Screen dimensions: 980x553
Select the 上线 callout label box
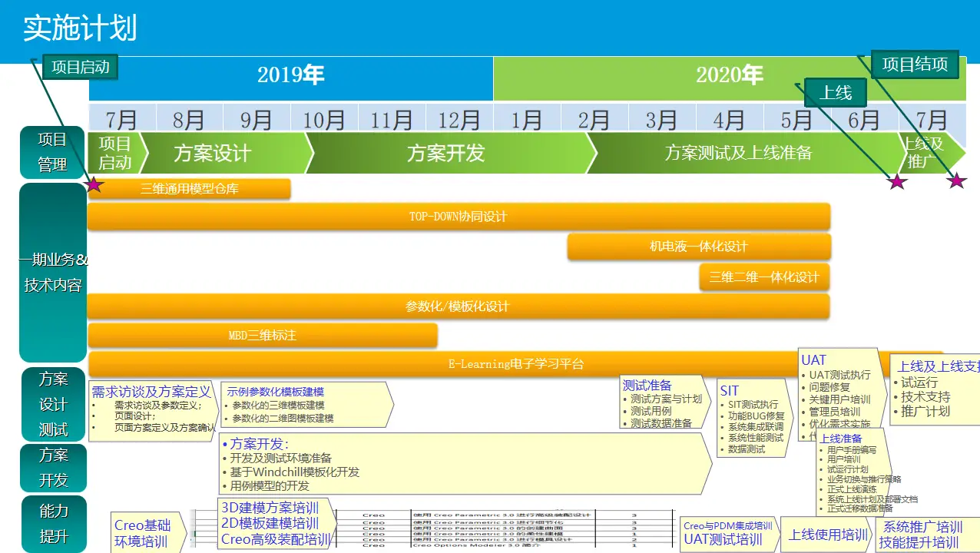click(x=835, y=93)
